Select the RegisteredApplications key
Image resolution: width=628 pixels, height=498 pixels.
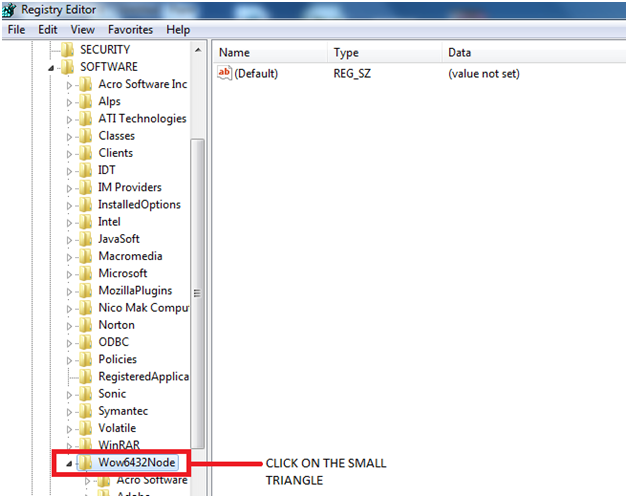(x=143, y=377)
